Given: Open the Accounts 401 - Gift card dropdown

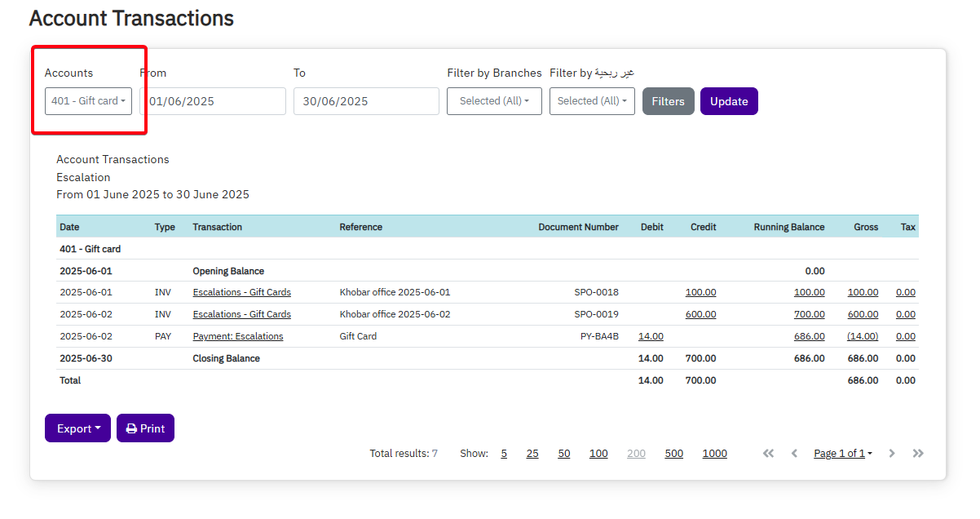Looking at the screenshot, I should pos(88,101).
